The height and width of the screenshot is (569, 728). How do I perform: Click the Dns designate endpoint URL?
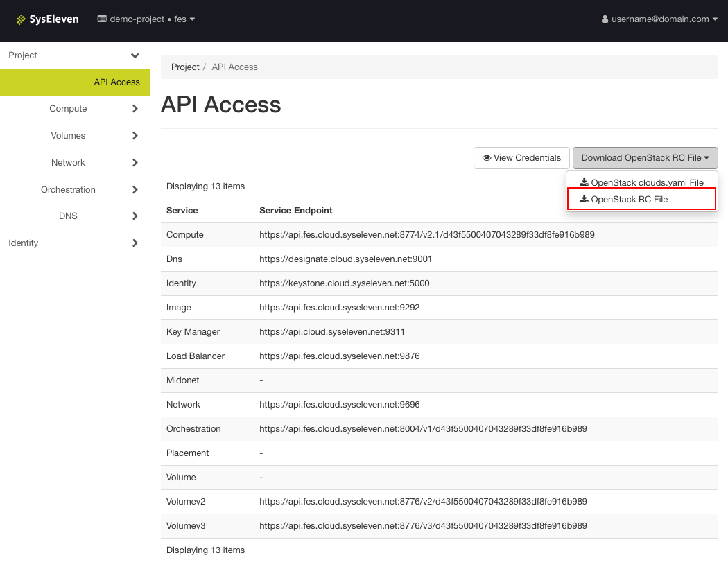(345, 259)
